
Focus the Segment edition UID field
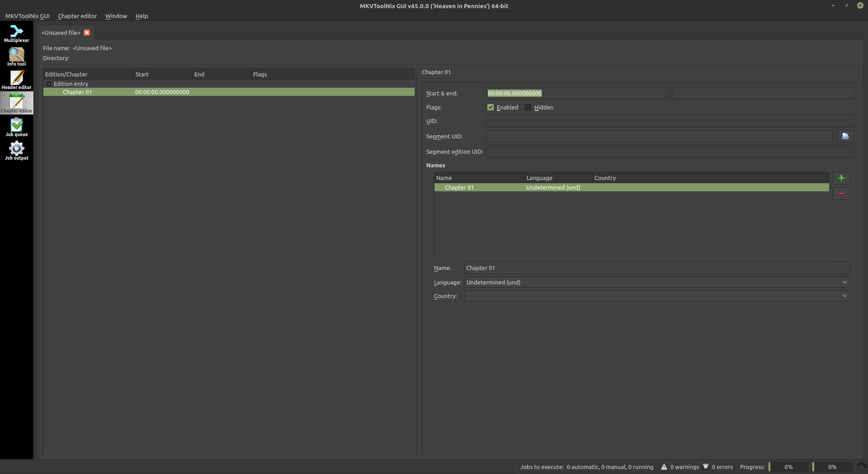pos(670,152)
